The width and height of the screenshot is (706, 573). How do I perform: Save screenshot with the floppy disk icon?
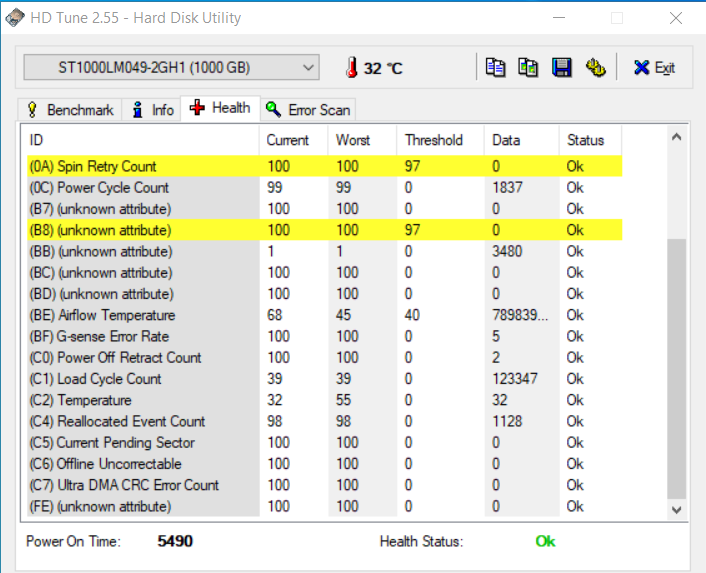coord(562,68)
